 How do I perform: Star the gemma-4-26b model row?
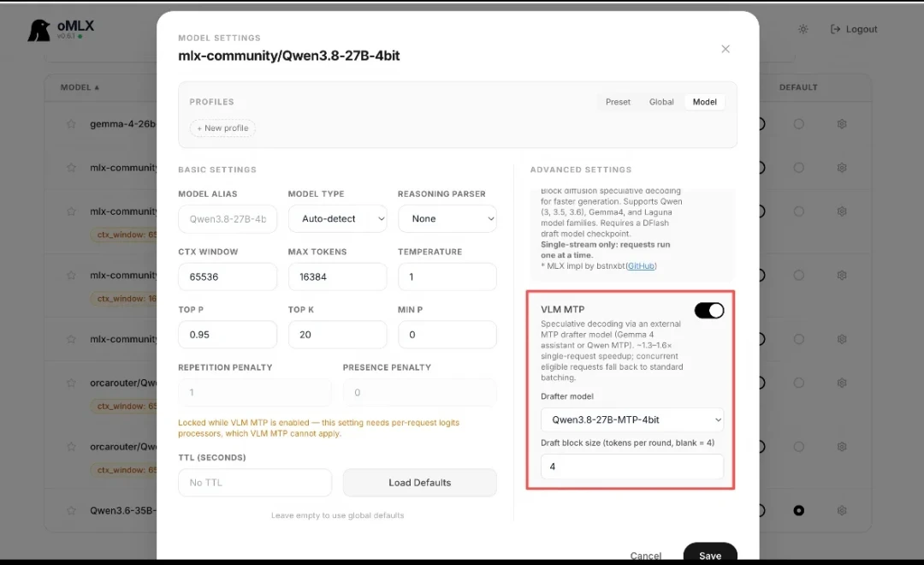point(71,124)
